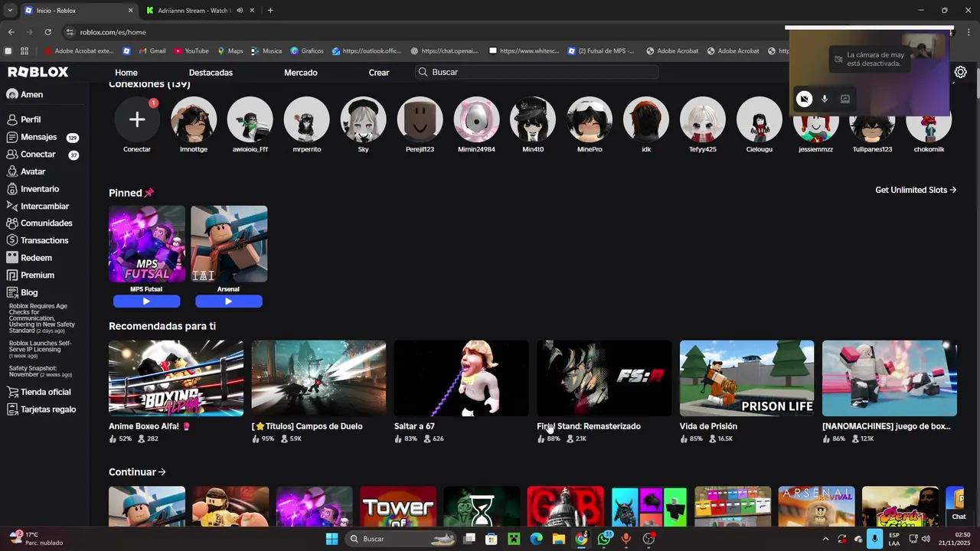Open WhatsApp from the taskbar

(x=604, y=539)
